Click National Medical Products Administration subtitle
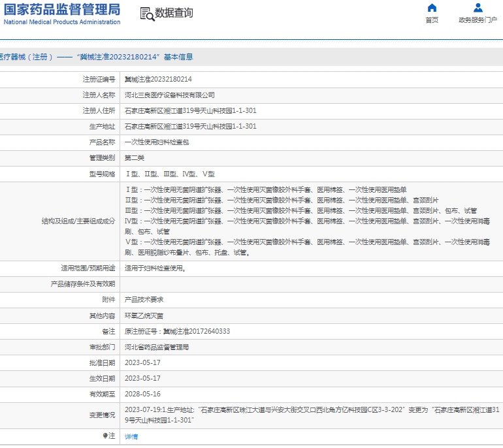This screenshot has height=448, width=503. tap(62, 22)
